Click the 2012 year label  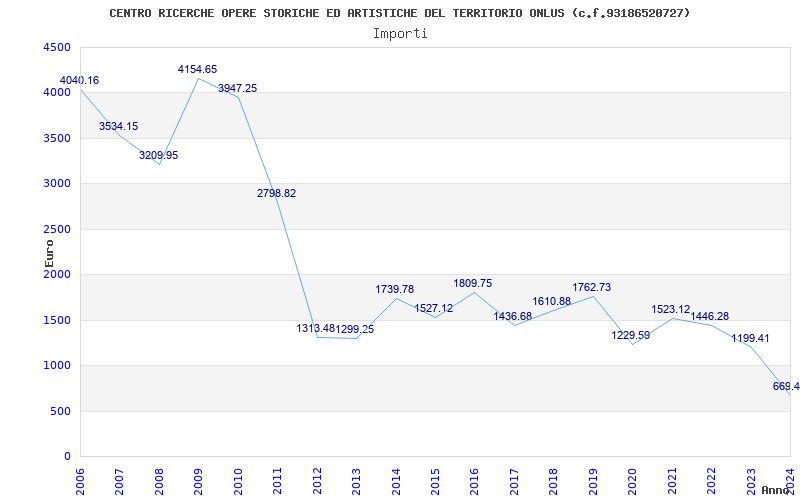tap(317, 481)
